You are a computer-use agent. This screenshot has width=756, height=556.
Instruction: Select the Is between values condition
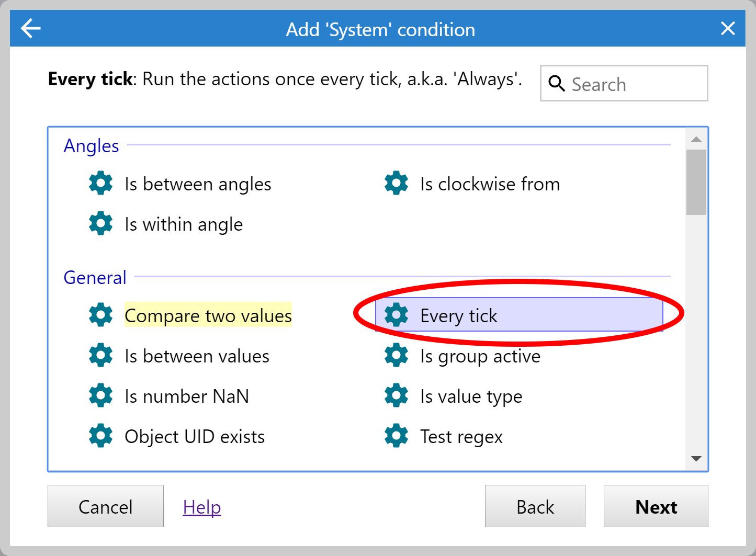click(197, 356)
